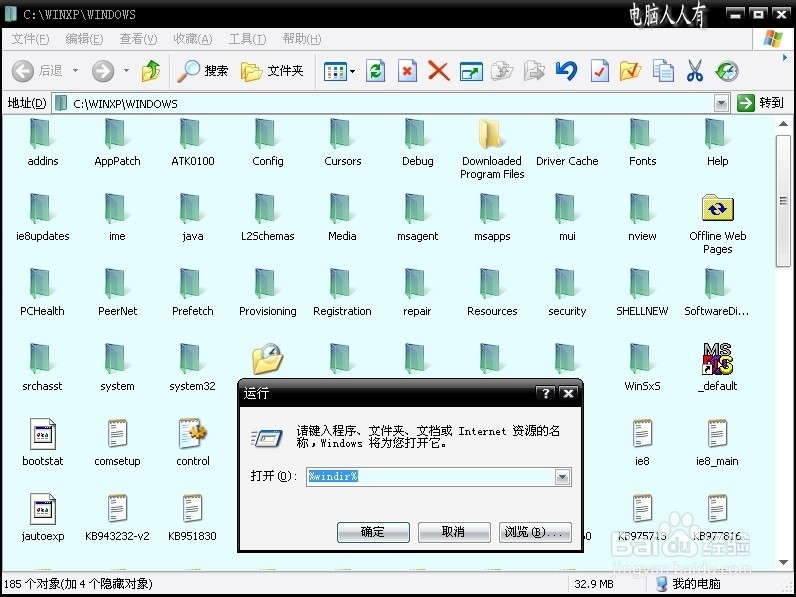796x597 pixels.
Task: Click the copy pages icon
Action: pyautogui.click(x=663, y=71)
